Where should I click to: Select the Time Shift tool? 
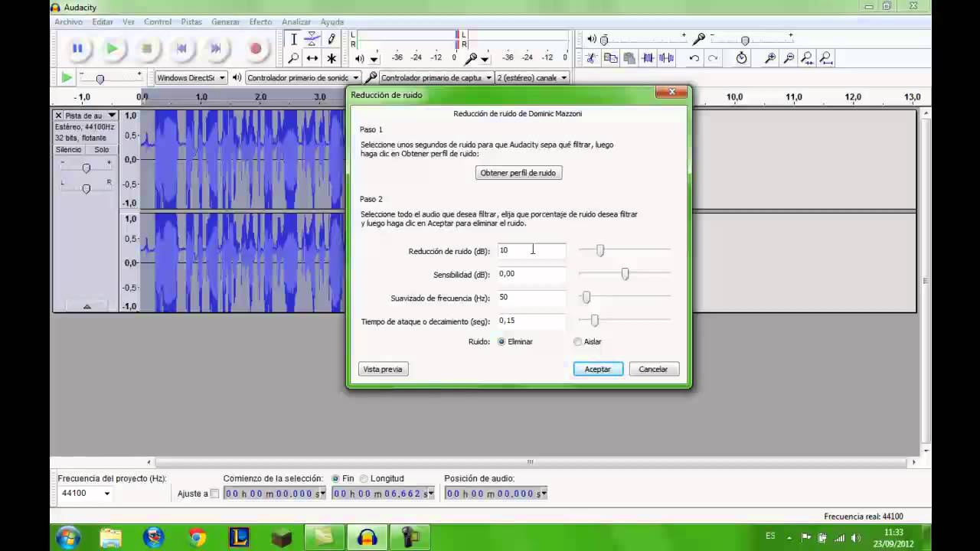point(312,58)
